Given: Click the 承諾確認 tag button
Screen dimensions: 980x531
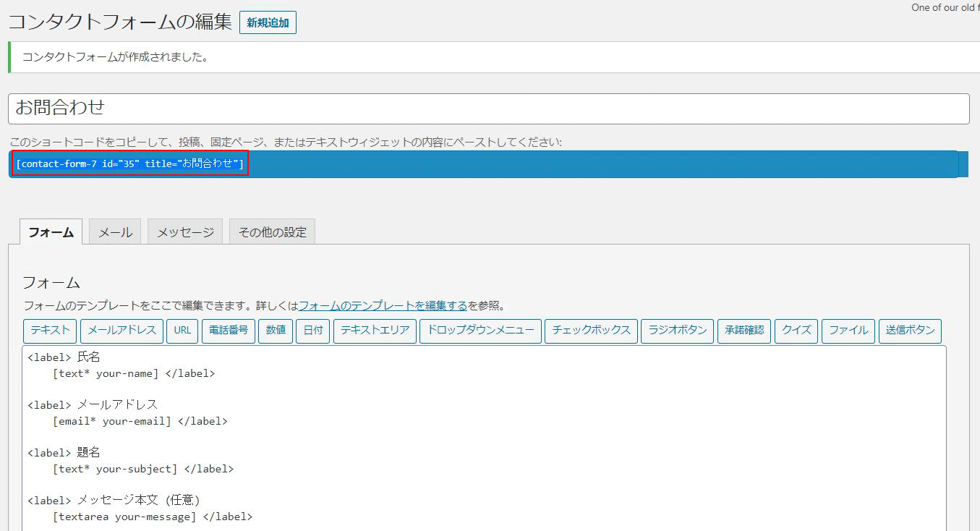Looking at the screenshot, I should point(744,331).
